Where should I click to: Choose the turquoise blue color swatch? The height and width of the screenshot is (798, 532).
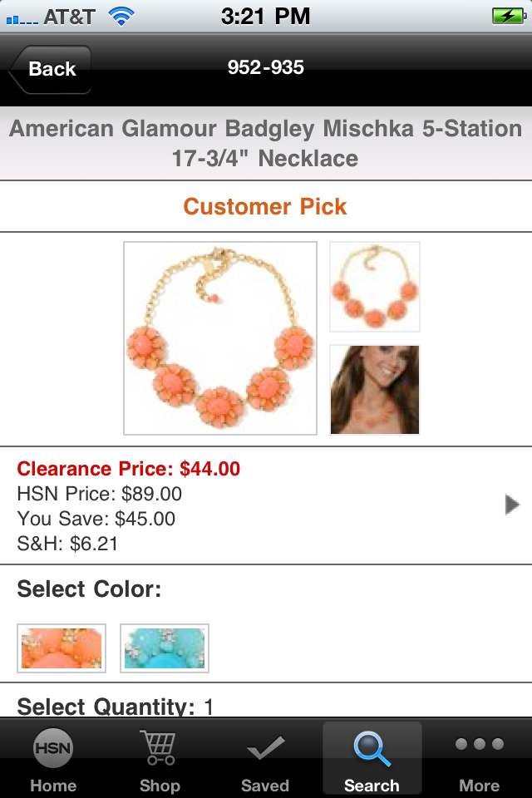click(x=165, y=648)
